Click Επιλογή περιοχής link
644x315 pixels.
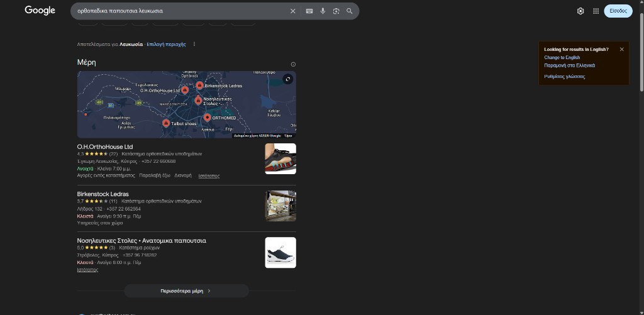tap(166, 44)
